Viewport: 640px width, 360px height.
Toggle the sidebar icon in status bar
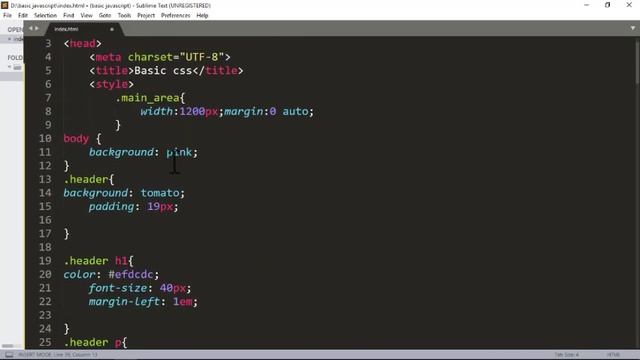(9, 355)
